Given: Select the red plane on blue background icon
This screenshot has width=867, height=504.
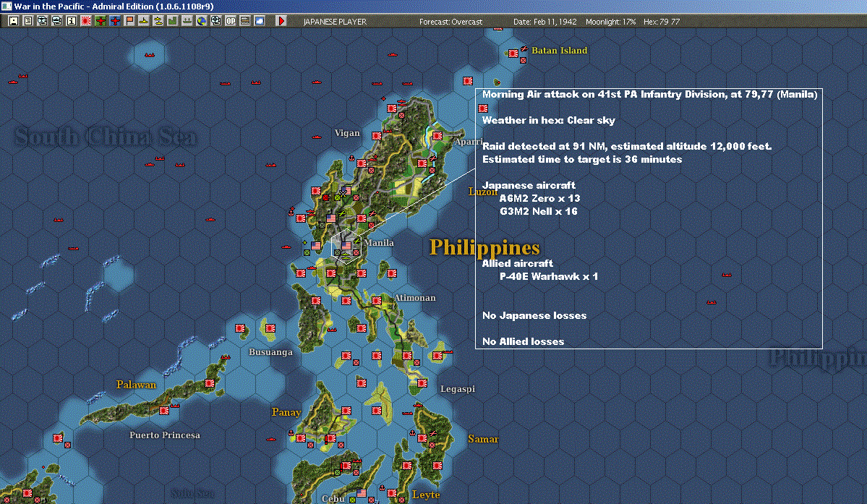Looking at the screenshot, I should [x=115, y=20].
